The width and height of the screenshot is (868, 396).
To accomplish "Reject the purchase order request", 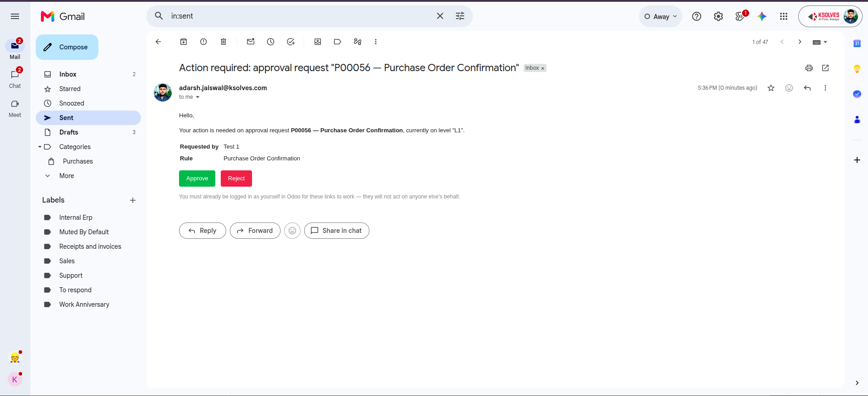I will (x=236, y=179).
